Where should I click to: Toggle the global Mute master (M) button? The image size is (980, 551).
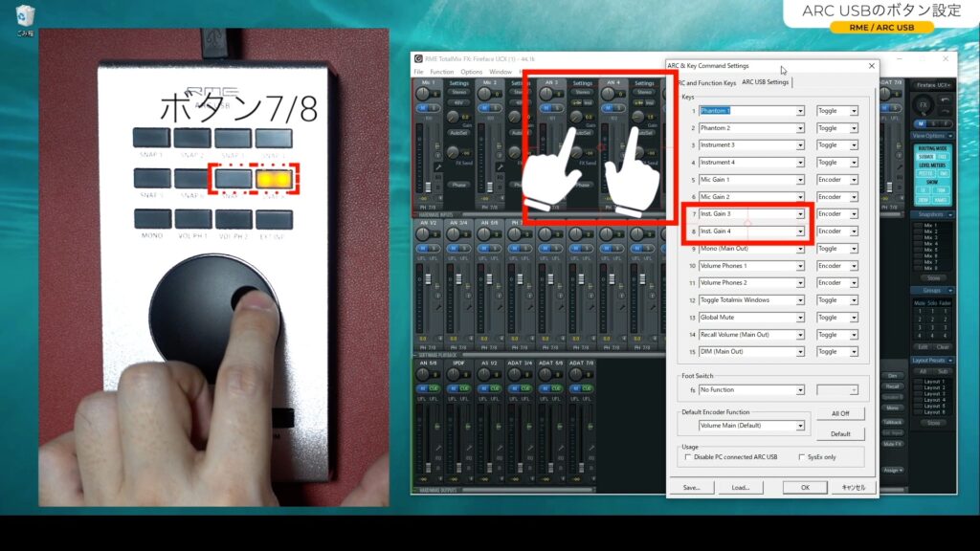[921, 123]
